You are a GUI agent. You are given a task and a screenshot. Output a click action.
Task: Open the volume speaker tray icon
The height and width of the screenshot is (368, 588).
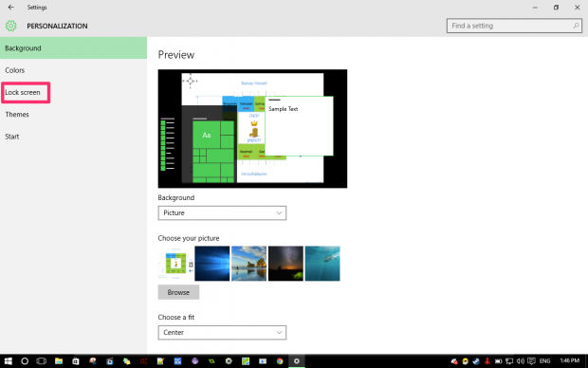[520, 361]
